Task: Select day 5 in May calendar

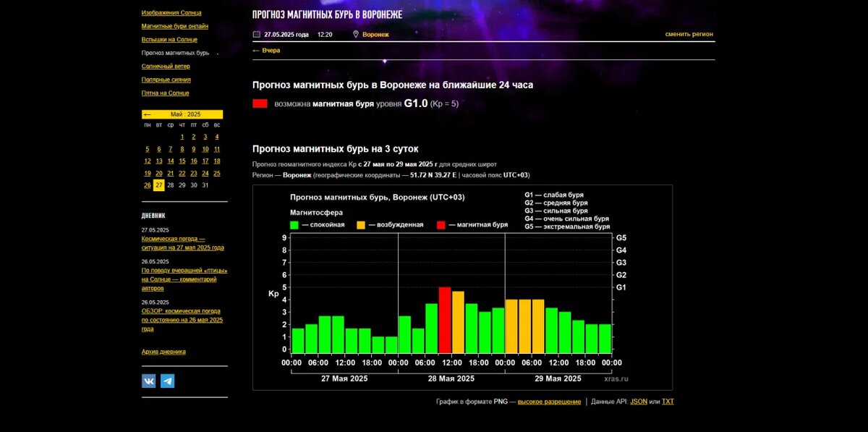Action: (148, 149)
